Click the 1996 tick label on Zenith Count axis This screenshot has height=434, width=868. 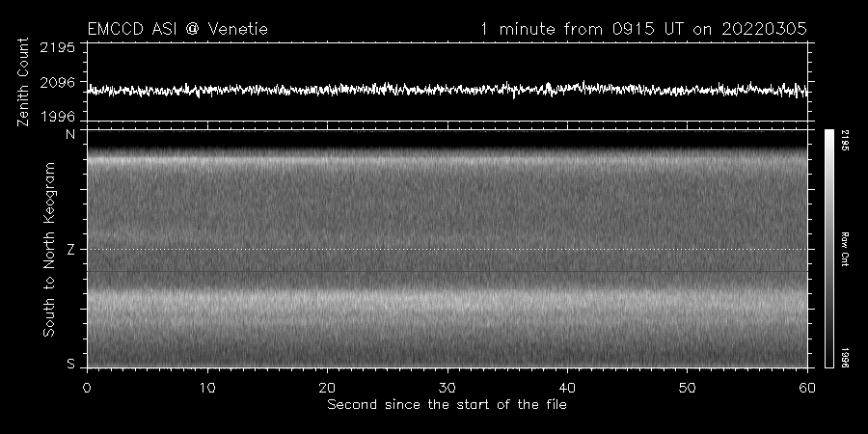pos(58,117)
